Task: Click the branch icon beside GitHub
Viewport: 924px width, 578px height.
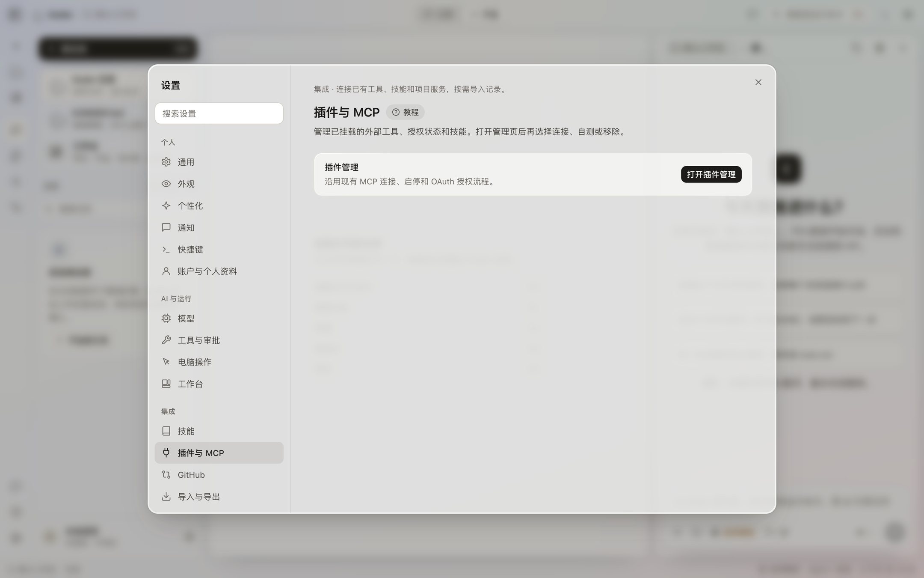Action: 166,474
